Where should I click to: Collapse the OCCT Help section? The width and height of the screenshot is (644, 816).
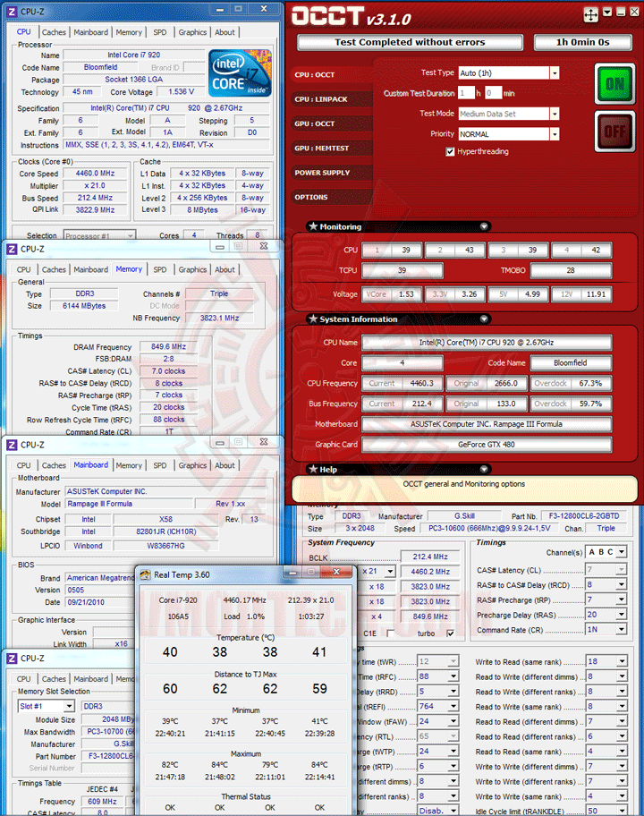point(484,470)
